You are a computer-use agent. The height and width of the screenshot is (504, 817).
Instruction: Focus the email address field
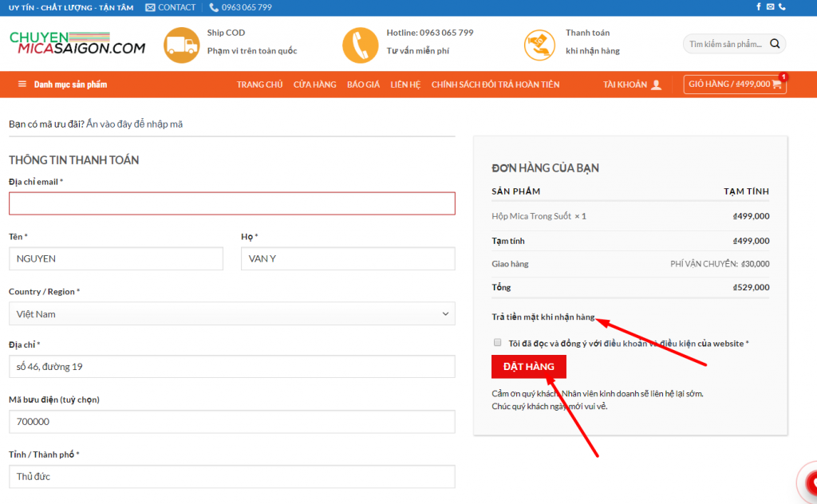(x=232, y=203)
